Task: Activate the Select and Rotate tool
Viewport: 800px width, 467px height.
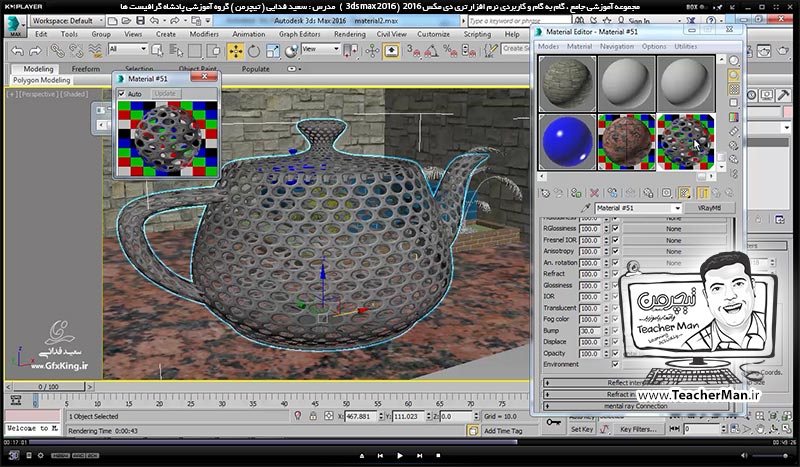Action: point(254,51)
